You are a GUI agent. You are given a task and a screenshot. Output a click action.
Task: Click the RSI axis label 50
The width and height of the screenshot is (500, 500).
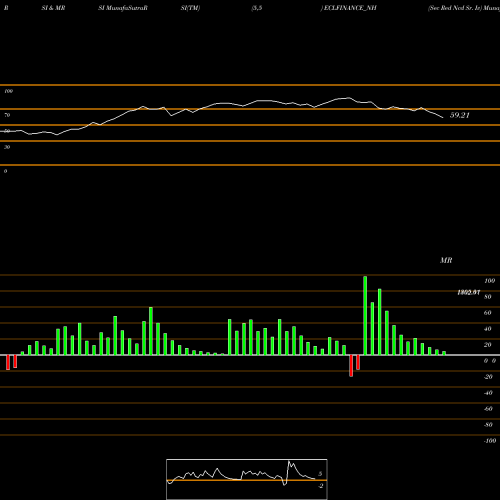7,131
